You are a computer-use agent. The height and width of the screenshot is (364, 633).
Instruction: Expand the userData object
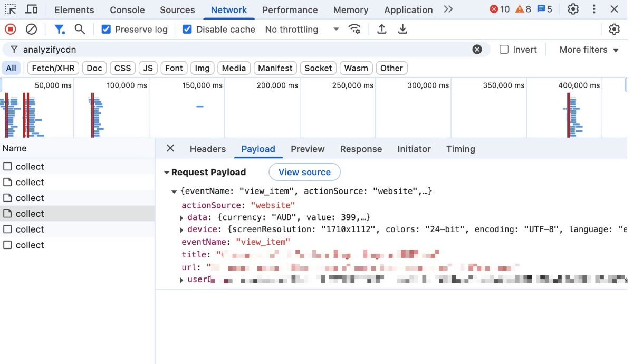coord(182,280)
